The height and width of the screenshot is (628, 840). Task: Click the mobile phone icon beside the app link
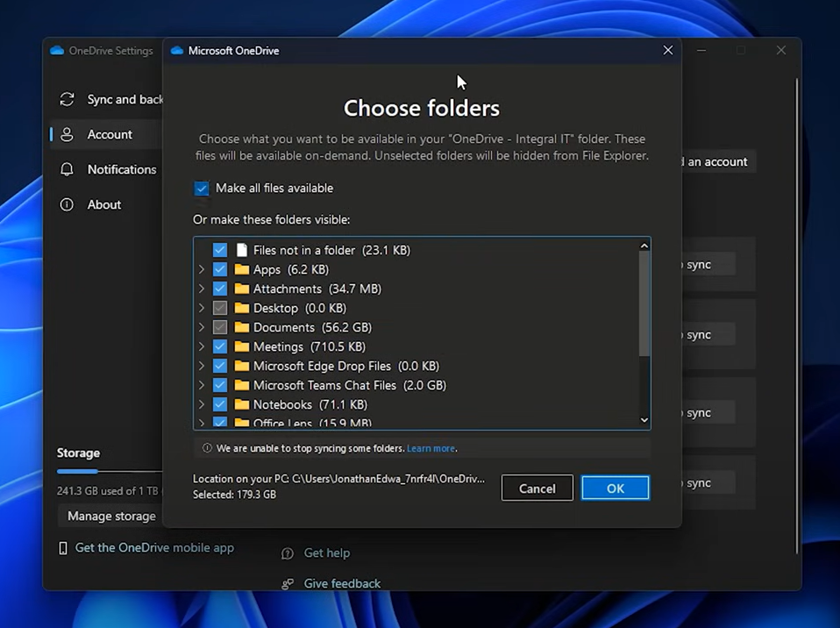coord(63,548)
